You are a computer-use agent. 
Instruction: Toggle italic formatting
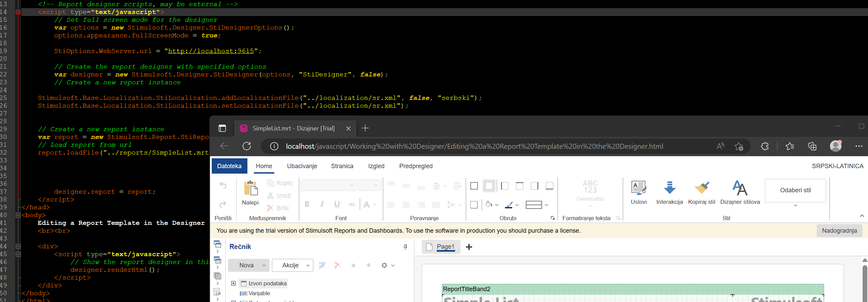tap(322, 204)
